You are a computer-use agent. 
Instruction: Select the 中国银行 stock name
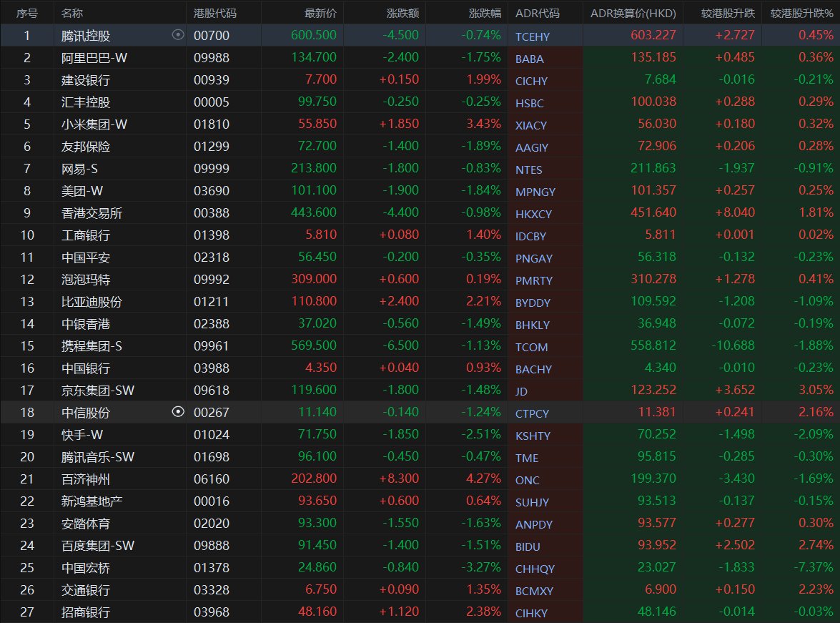(86, 368)
